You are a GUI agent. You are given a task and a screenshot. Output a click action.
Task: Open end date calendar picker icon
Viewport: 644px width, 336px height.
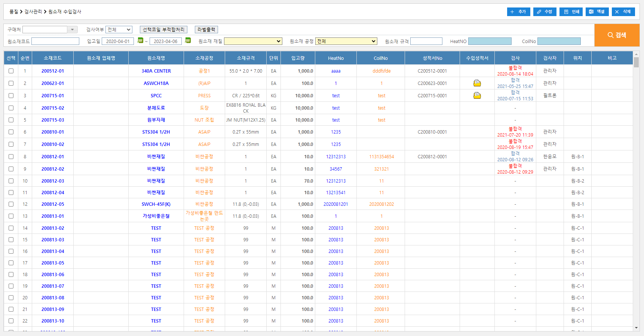[188, 40]
